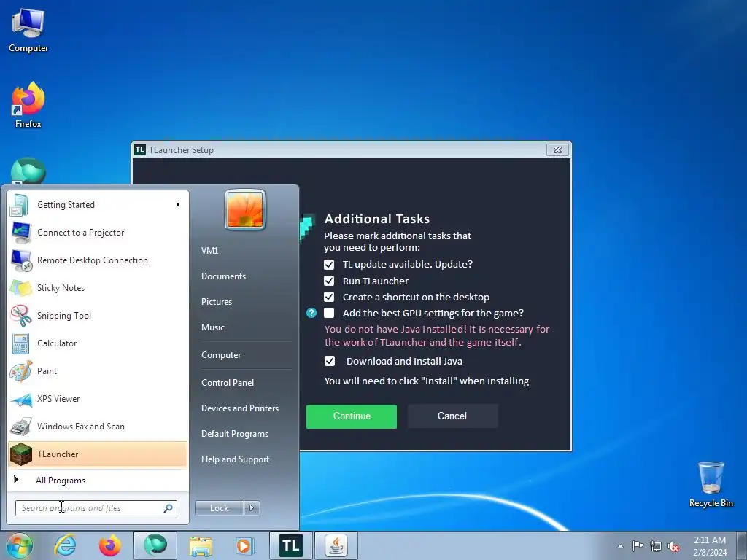Open Windows Explorer folder on taskbar
The width and height of the screenshot is (747, 560).
pos(201,545)
